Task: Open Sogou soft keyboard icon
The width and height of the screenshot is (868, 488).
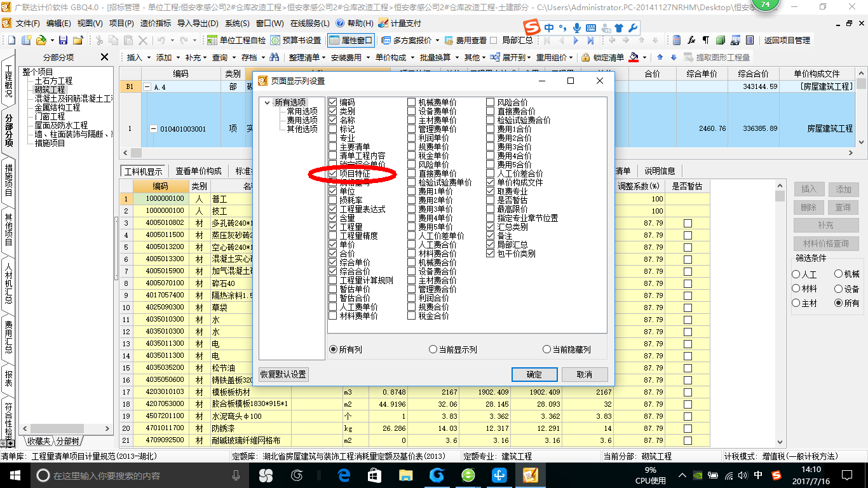Action: (591, 28)
